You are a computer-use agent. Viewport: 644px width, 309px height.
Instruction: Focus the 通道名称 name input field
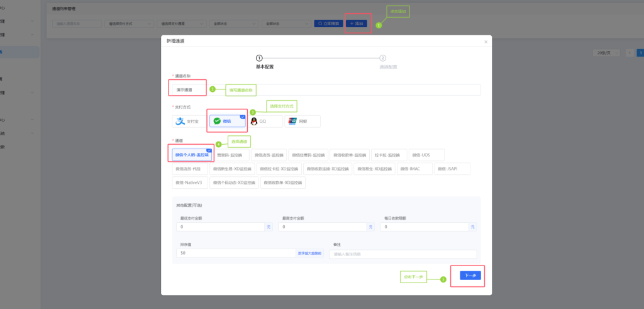click(326, 90)
